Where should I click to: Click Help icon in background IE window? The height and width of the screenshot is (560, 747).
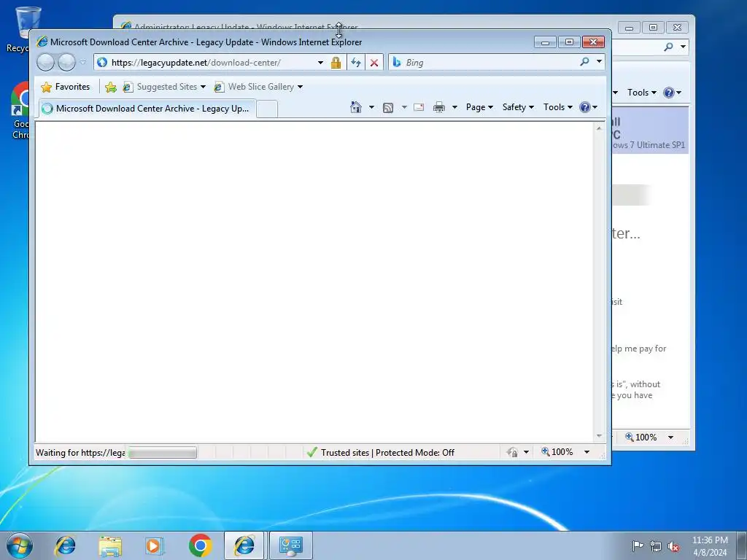(669, 93)
